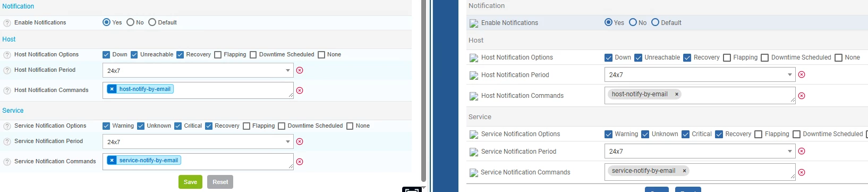868x192 pixels.
Task: Remove service-notify-by-email tag via x, left panel
Action: [x=112, y=160]
